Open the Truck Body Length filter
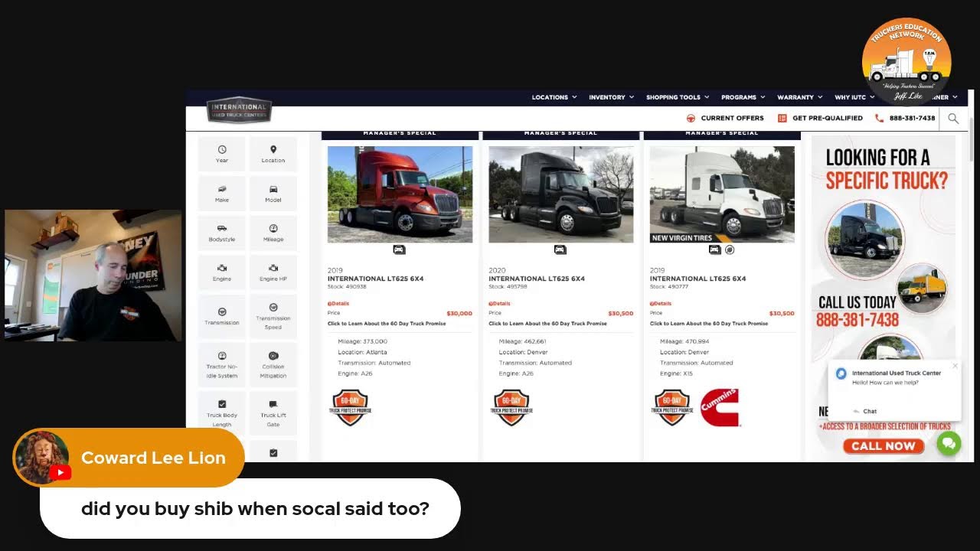980x551 pixels. 222,413
